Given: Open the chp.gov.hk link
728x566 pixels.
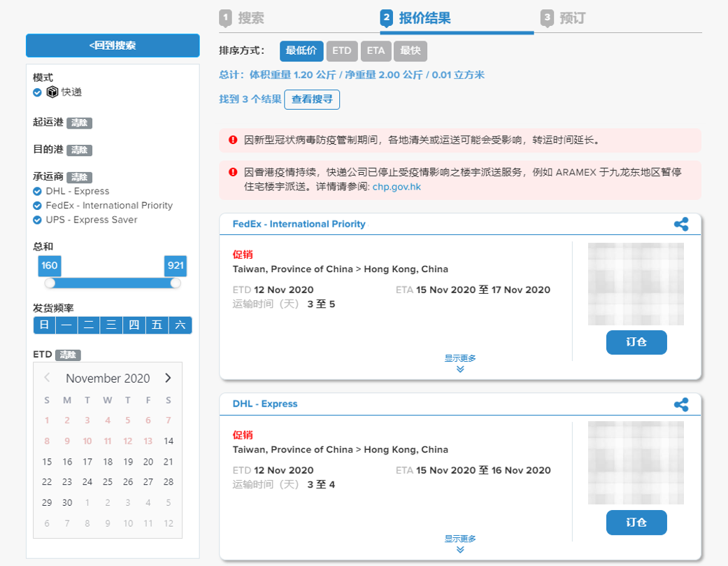Looking at the screenshot, I should [397, 187].
